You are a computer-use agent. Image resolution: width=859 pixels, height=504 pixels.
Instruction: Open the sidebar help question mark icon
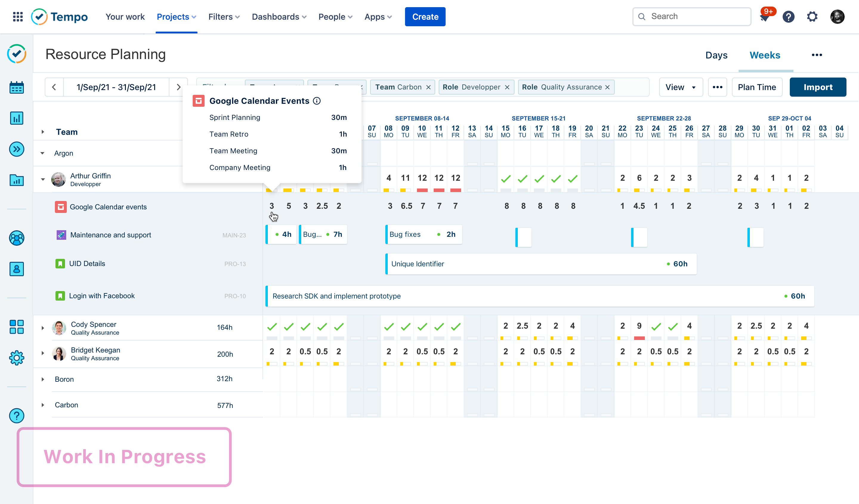pos(16,415)
